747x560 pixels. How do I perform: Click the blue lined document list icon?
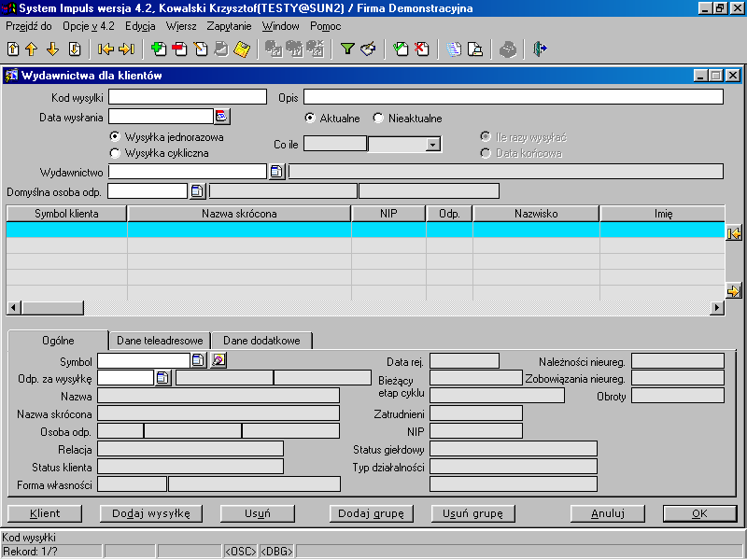pos(454,49)
